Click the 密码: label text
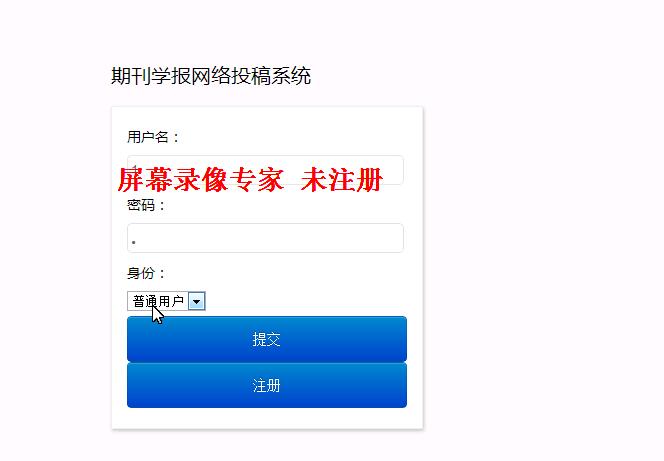This screenshot has height=461, width=664. (146, 205)
